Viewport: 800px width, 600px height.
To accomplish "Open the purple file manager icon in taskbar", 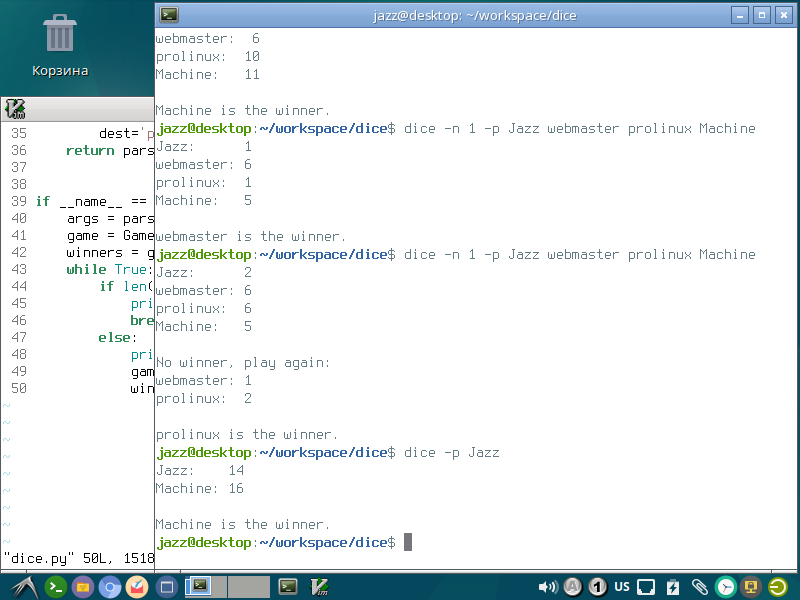I will pyautogui.click(x=83, y=587).
